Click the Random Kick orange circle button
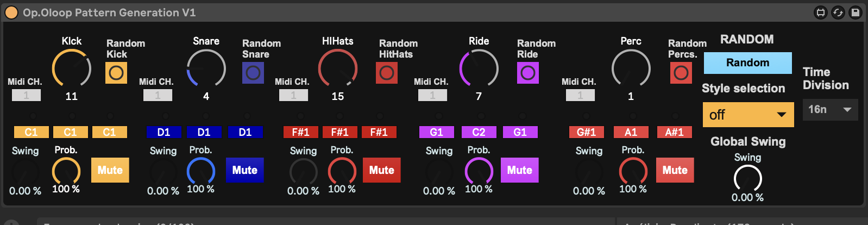Screen dimensions: 868x225 click(x=116, y=73)
